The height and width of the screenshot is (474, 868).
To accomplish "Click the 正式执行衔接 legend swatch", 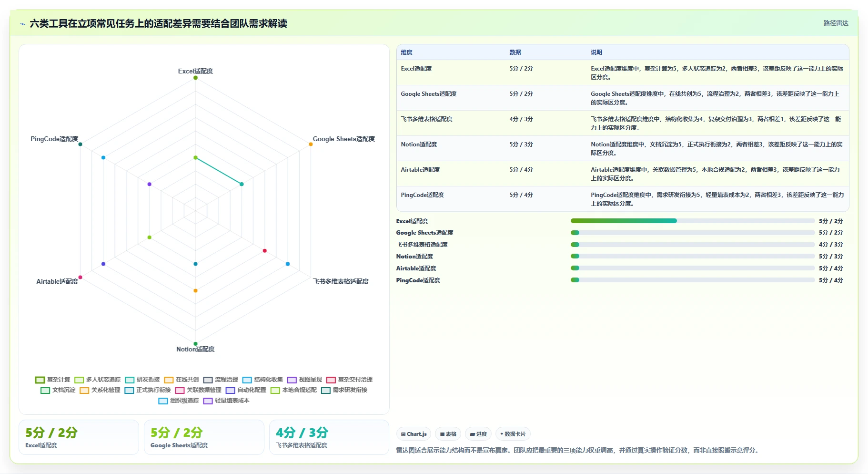I will tap(129, 391).
